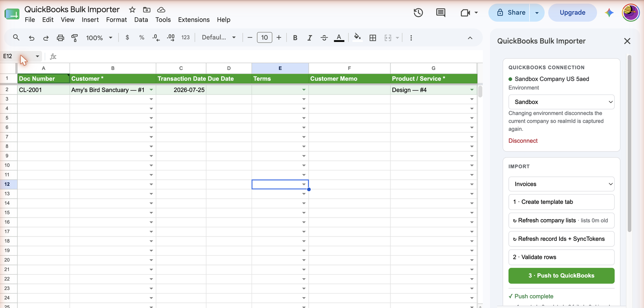Image resolution: width=644 pixels, height=308 pixels.
Task: Click the font size input field
Action: click(x=264, y=37)
